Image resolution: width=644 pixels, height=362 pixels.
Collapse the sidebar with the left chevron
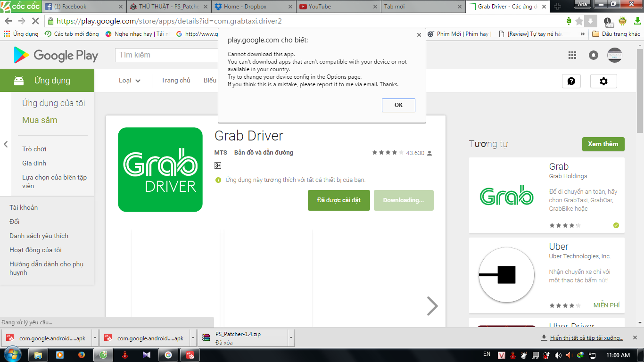(6, 144)
